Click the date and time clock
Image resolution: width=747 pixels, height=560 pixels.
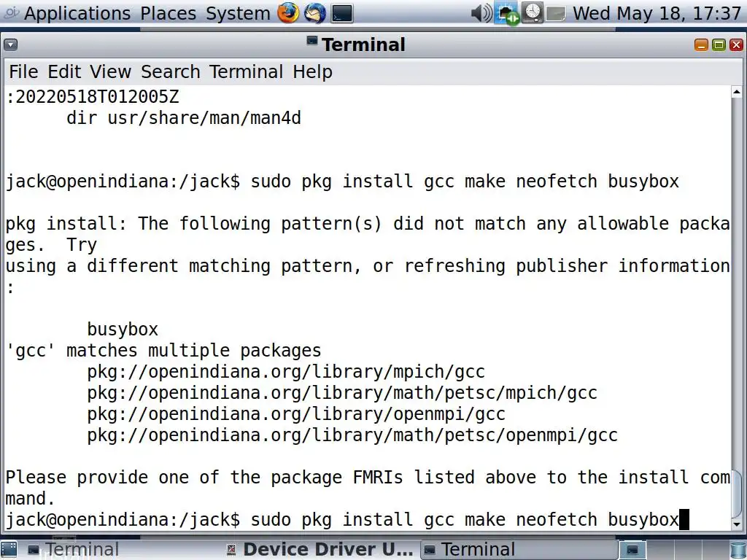tap(657, 13)
